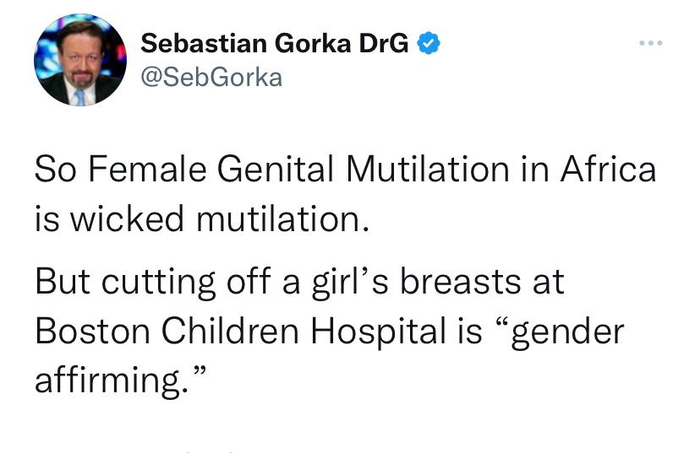
Task: Click the blue verified checkmark badge
Action: [426, 45]
